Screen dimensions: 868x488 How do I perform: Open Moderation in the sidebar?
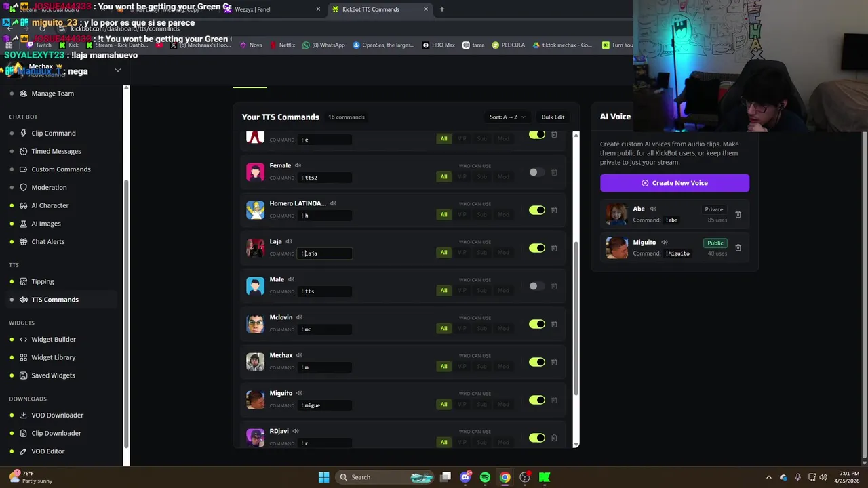(x=49, y=187)
